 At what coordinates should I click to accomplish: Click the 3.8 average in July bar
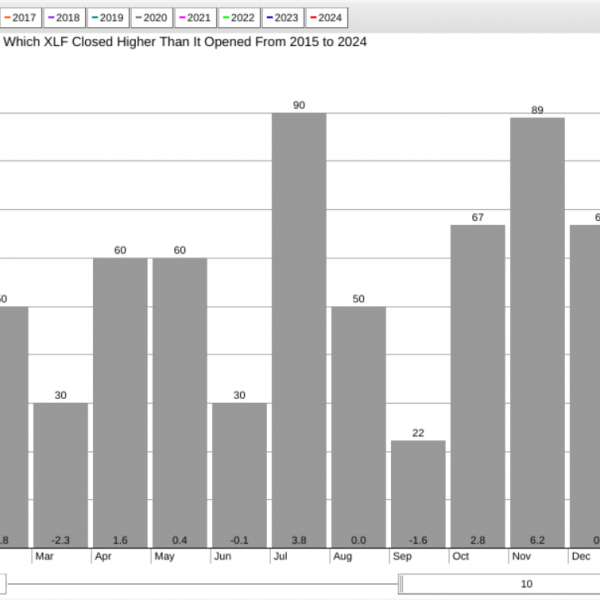coord(299,540)
